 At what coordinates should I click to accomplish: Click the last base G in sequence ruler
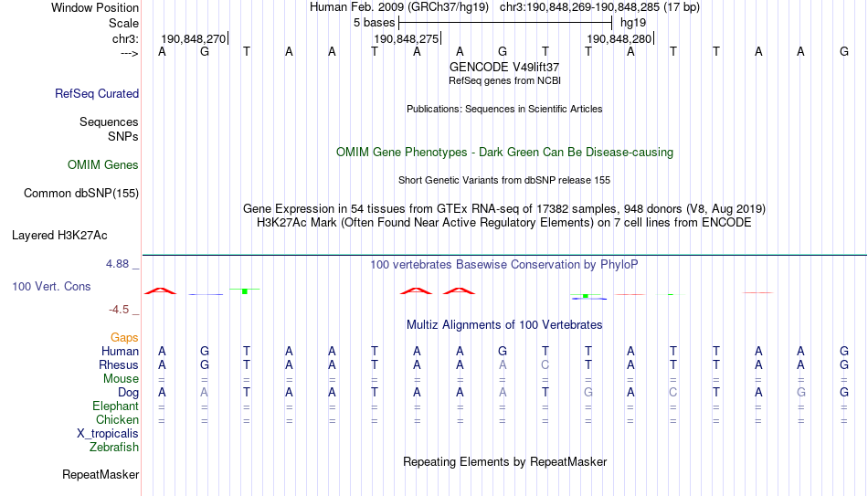coord(843,51)
